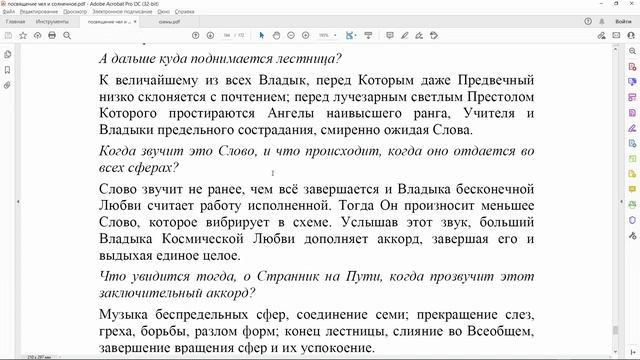The image size is (640, 360).
Task: Click the scrolling mode icon
Action: click(x=368, y=36)
